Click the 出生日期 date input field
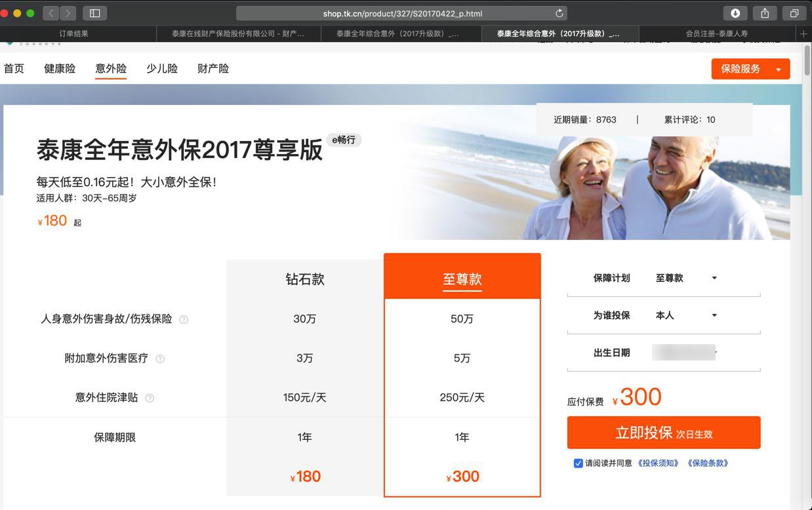Viewport: 812px width, 510px height. [x=684, y=353]
